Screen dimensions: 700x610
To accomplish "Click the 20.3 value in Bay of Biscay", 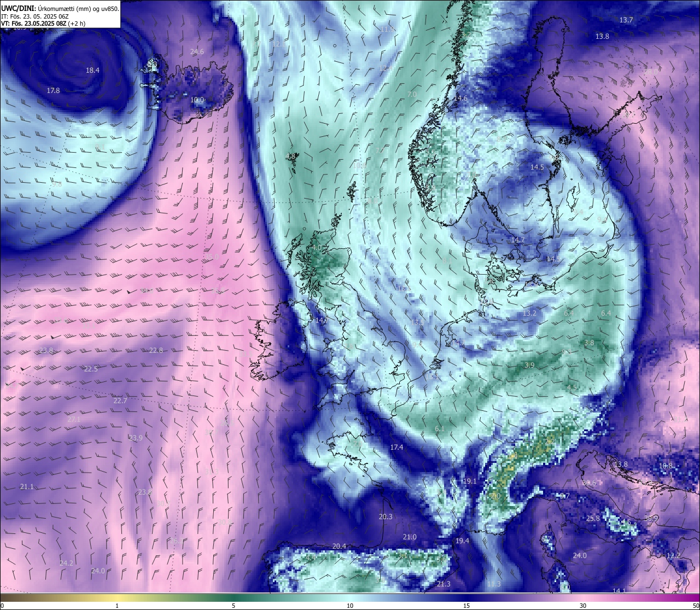I will pos(386,516).
